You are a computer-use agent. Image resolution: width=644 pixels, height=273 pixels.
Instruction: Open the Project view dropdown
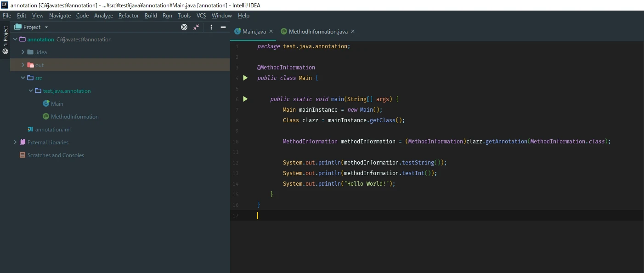point(32,27)
